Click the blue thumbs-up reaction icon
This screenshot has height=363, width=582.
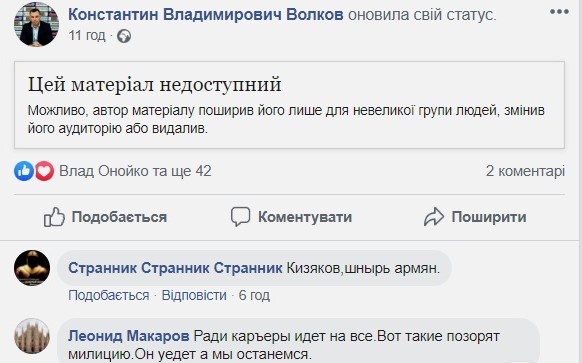click(24, 171)
